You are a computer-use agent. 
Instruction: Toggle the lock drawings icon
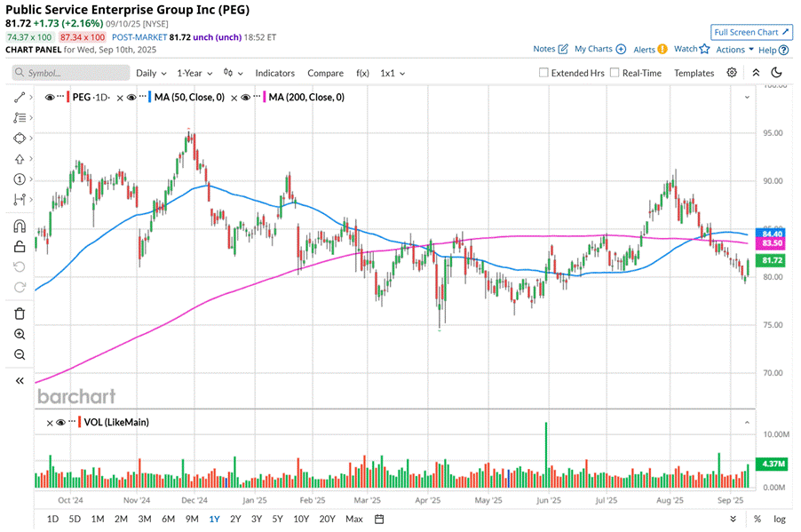[20, 246]
